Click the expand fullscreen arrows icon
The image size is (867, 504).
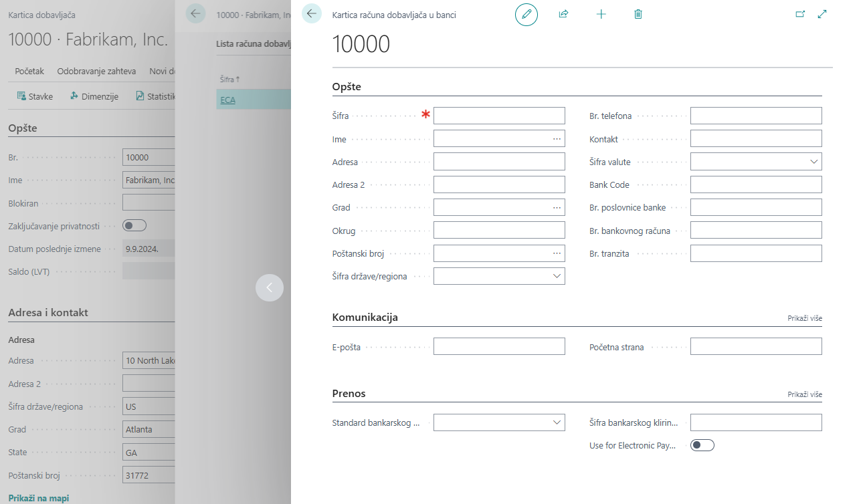823,14
